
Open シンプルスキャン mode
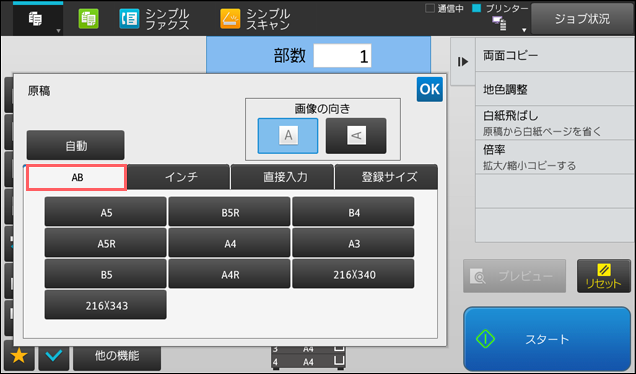coord(255,19)
